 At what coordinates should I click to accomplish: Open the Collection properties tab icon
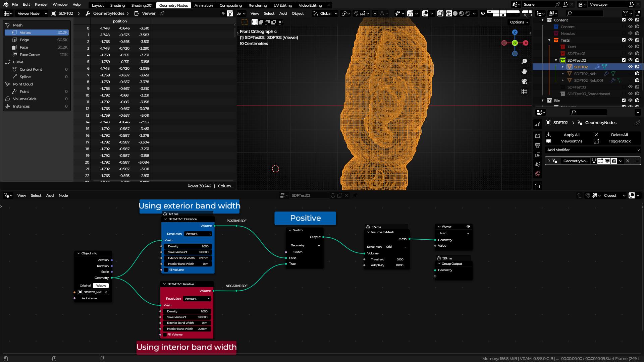coord(538,185)
